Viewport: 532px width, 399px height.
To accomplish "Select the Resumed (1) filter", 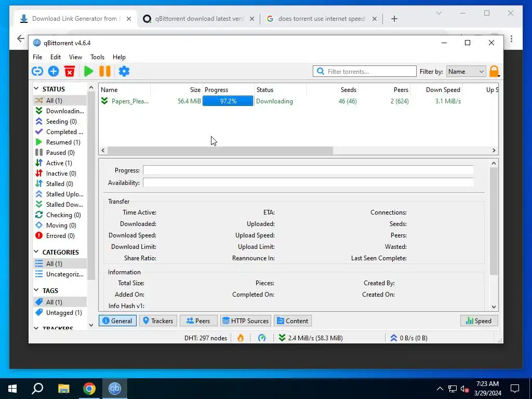I will tap(60, 142).
